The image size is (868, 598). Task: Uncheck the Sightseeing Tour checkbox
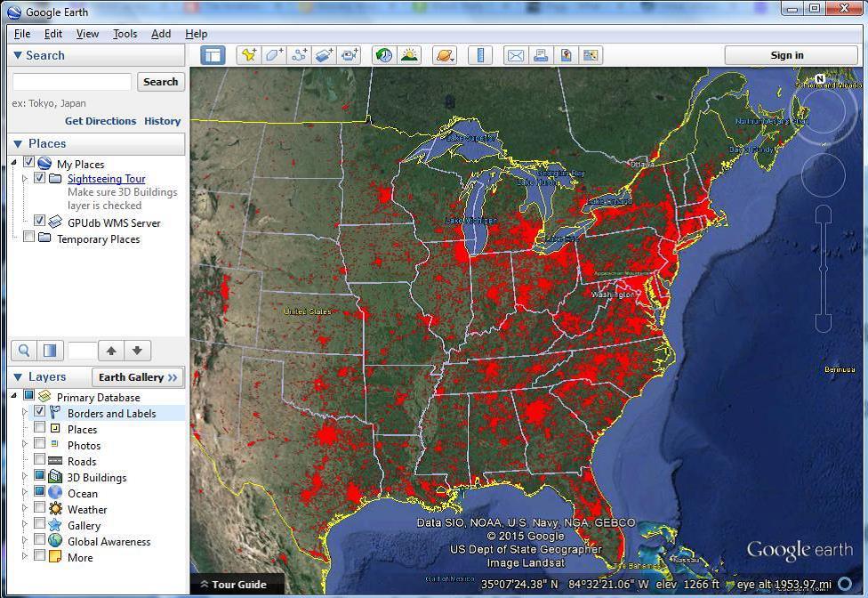coord(39,178)
